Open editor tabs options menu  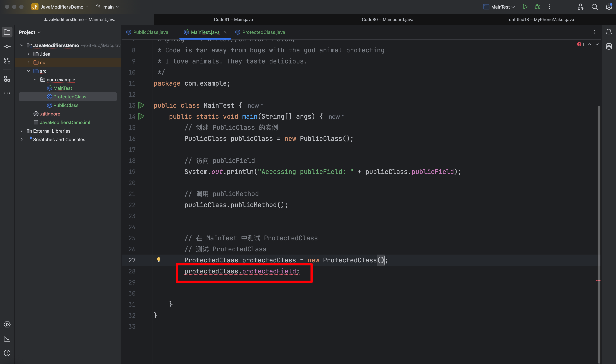594,32
